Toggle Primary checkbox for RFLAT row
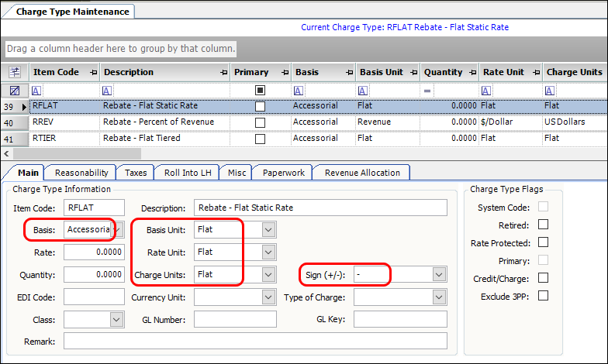This screenshot has height=364, width=608. (x=261, y=105)
